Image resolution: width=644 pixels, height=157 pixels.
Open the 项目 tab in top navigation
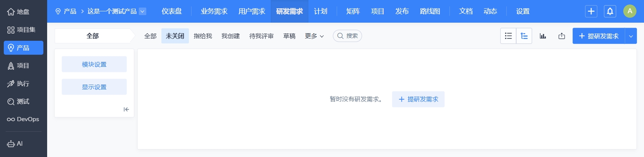pos(377,11)
